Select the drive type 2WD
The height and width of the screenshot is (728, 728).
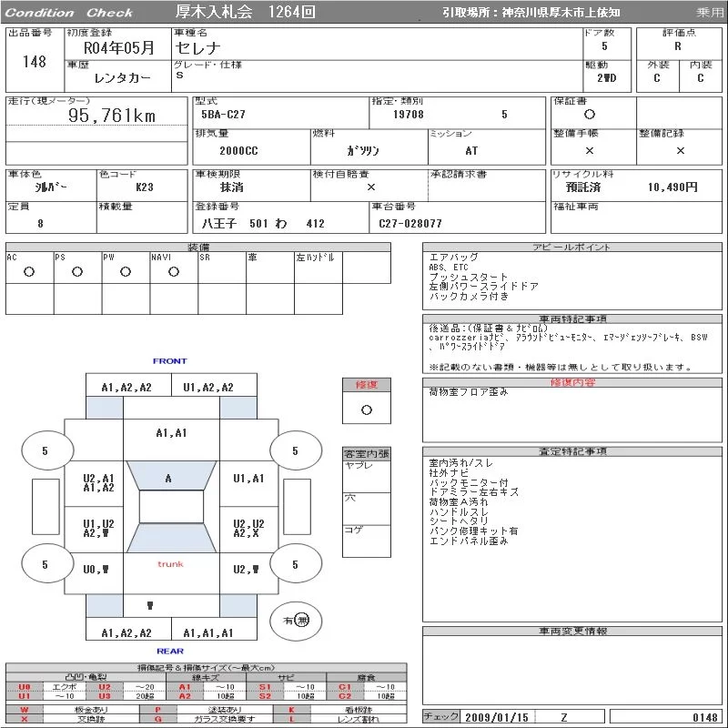[x=606, y=77]
